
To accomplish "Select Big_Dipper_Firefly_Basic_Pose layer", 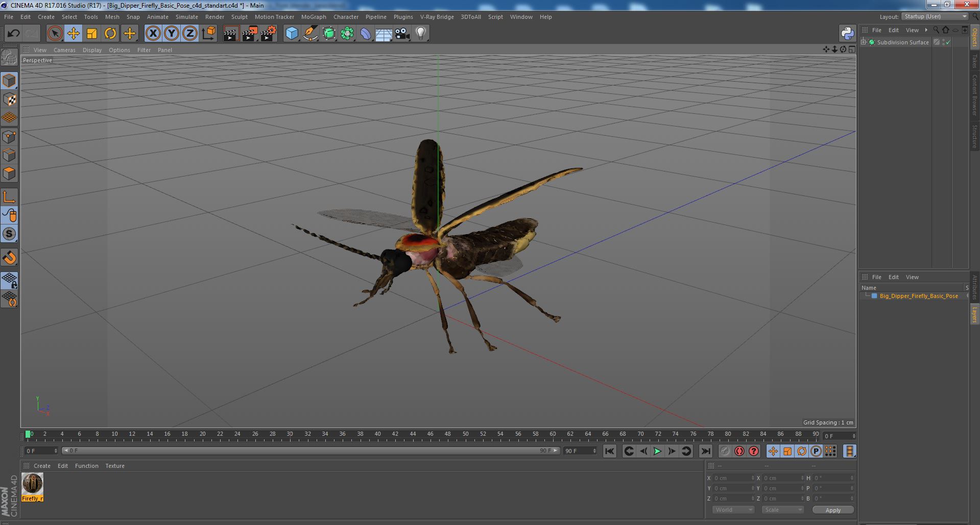I will tap(918, 296).
